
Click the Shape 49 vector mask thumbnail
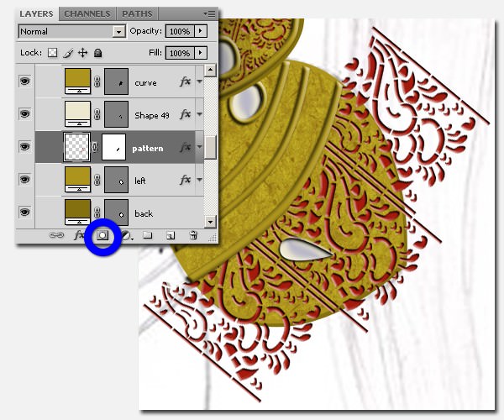point(117,114)
